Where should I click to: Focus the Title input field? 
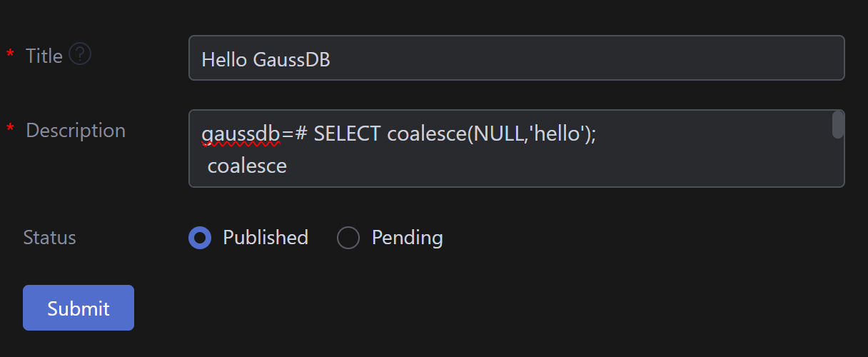(x=571, y=59)
